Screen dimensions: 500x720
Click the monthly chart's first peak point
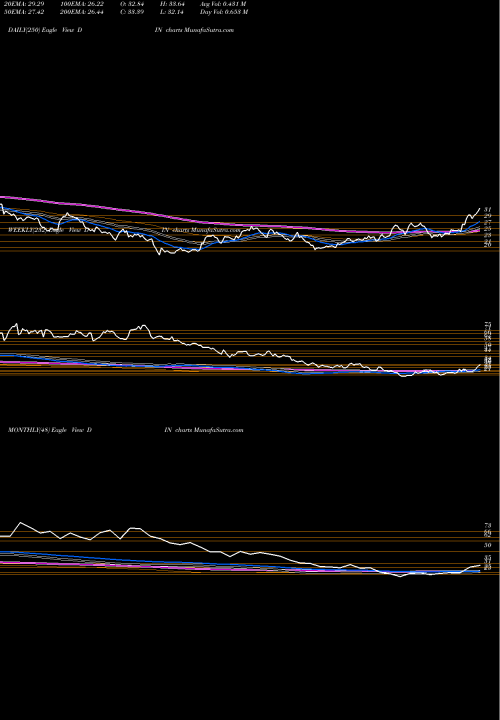(20, 523)
